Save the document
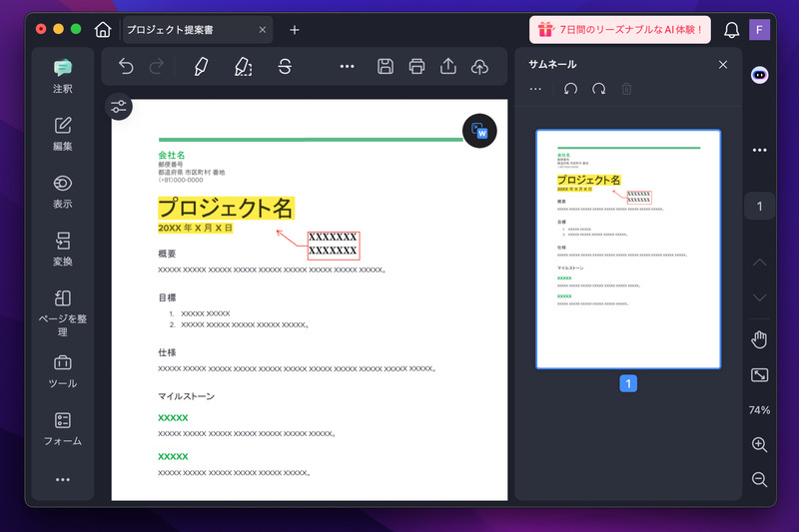 point(386,66)
